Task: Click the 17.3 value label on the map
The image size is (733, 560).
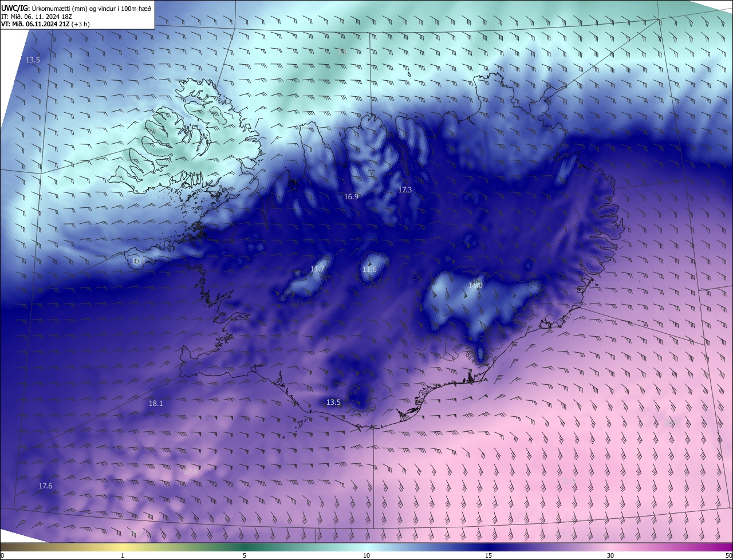Action: click(405, 190)
